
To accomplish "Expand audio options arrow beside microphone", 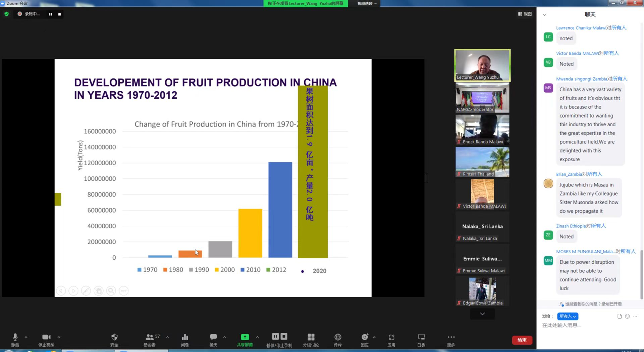I will pyautogui.click(x=26, y=337).
